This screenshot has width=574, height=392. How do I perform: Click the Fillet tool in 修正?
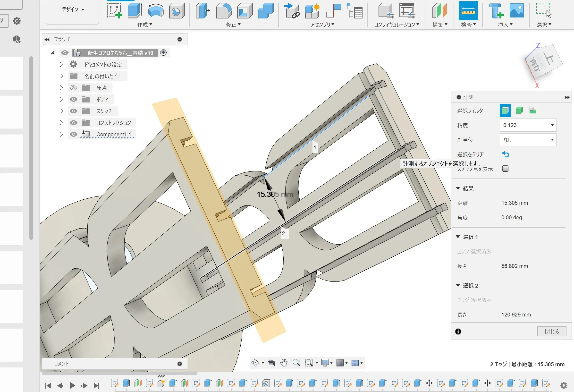pyautogui.click(x=224, y=11)
